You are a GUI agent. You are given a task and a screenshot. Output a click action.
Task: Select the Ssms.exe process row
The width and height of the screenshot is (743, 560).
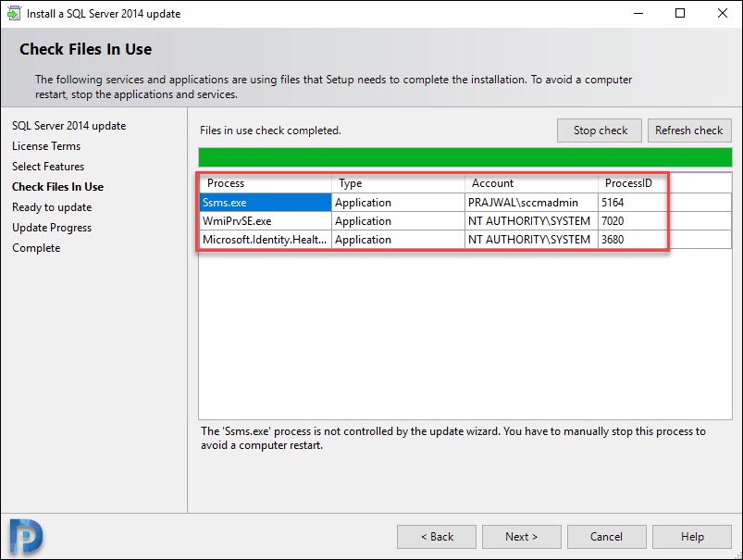[x=465, y=203]
